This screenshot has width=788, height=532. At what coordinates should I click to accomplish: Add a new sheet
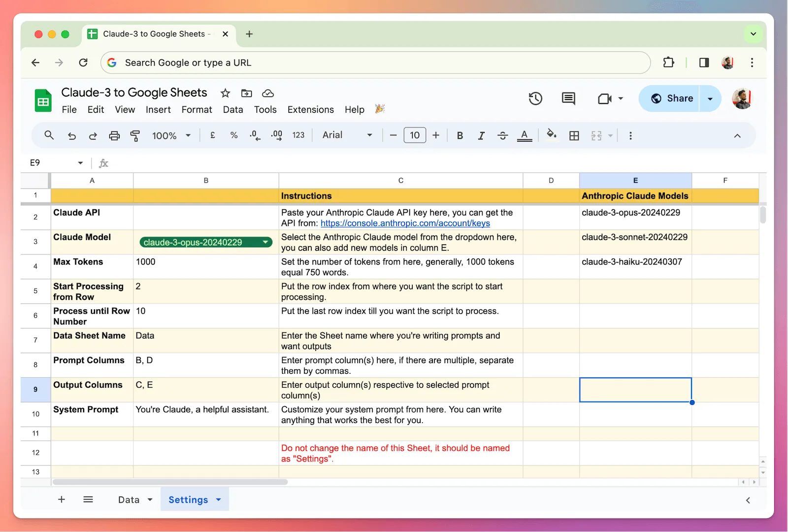point(62,499)
